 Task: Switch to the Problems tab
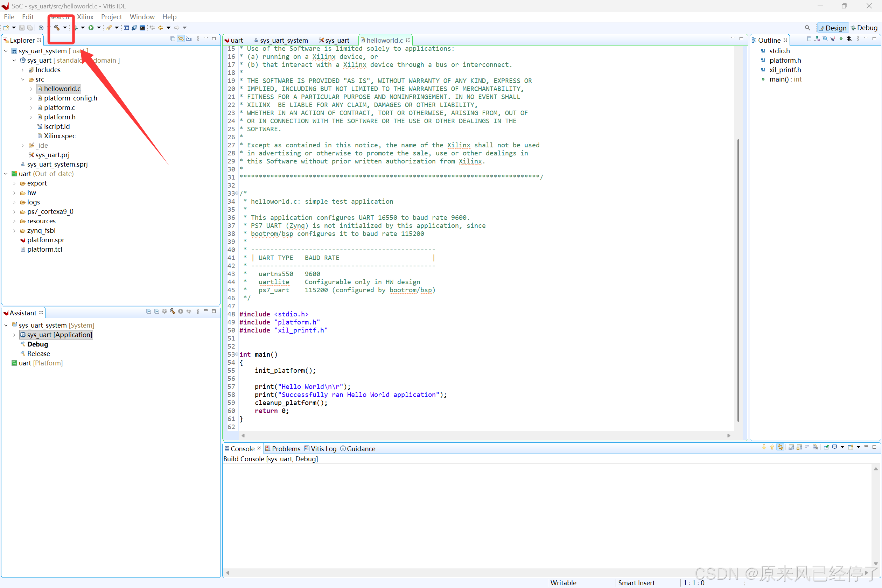pyautogui.click(x=286, y=448)
